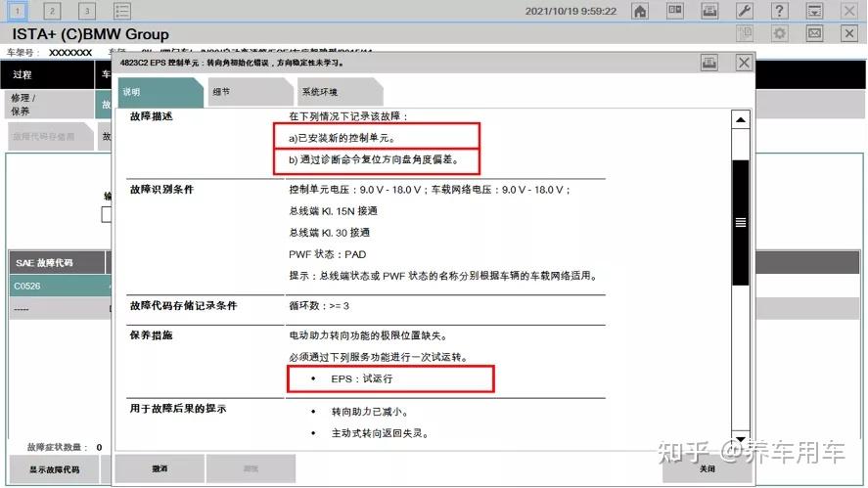Click the 撤消 button
This screenshot has width=868, height=488.
[160, 469]
